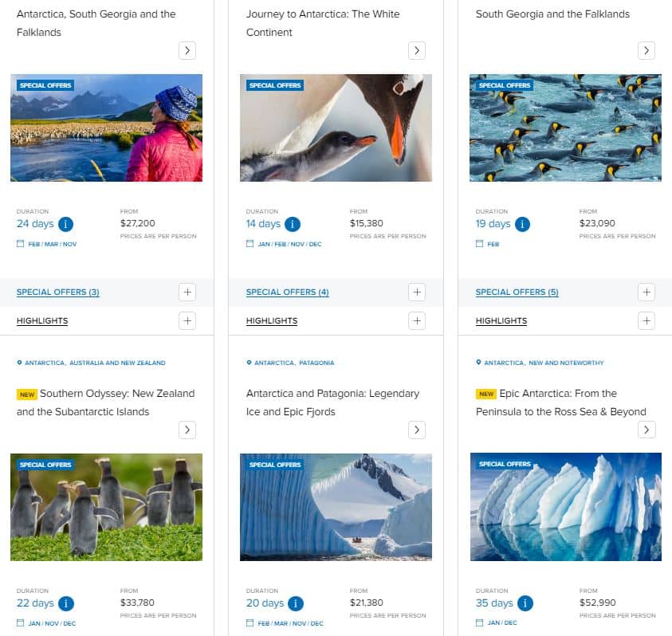Open the penguin chick trip photo
Image resolution: width=672 pixels, height=636 pixels.
coord(336,128)
